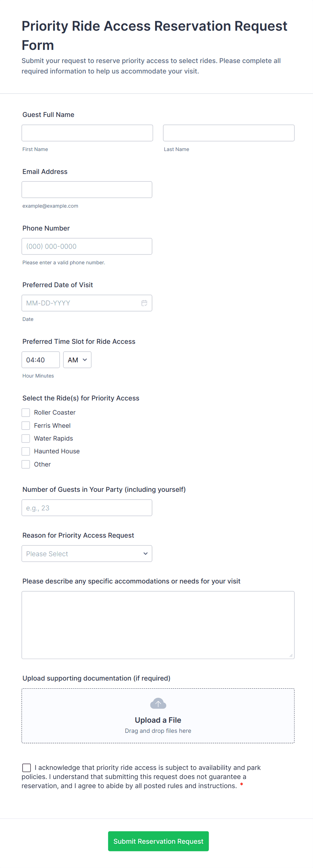Click the Hour Minutes time field
The height and width of the screenshot is (868, 313).
click(x=40, y=360)
